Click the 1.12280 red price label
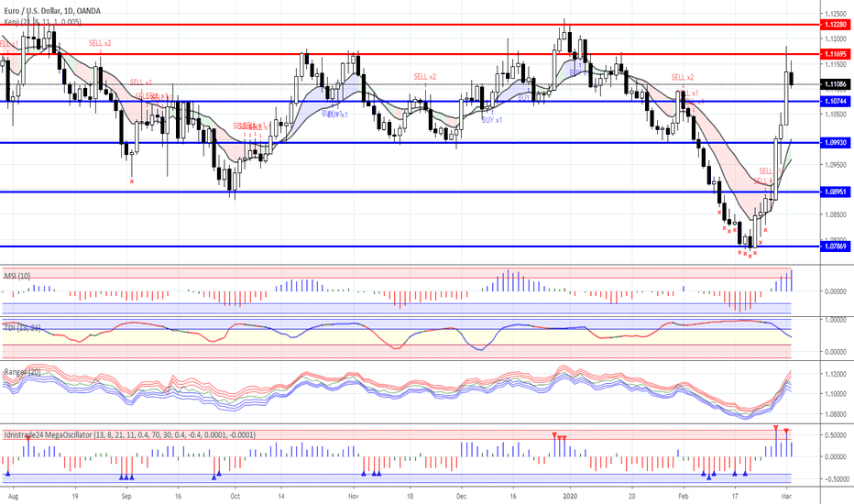The height and width of the screenshot is (504, 854). click(835, 25)
